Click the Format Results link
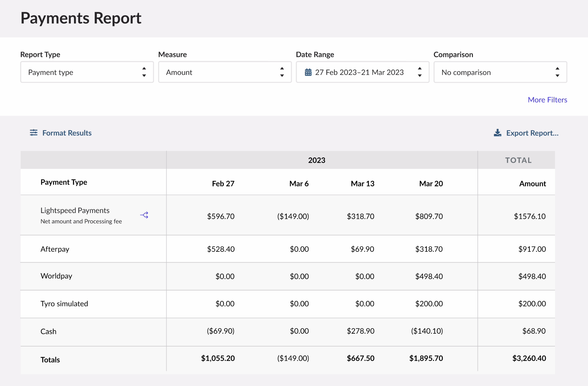588x386 pixels. point(67,133)
